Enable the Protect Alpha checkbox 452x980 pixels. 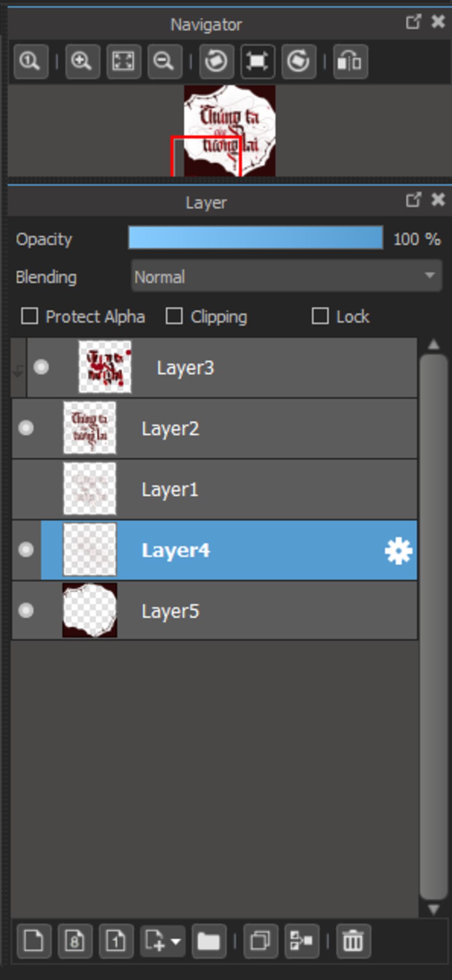(x=30, y=316)
